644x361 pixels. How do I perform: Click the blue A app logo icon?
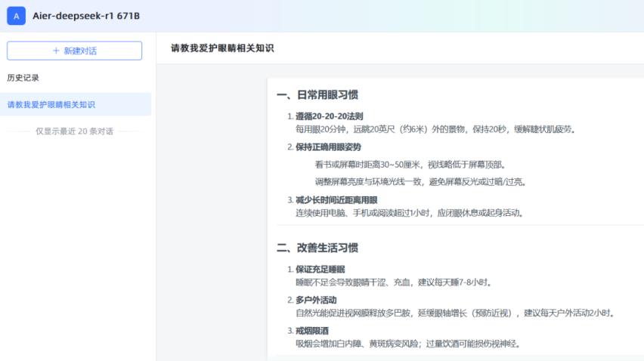tap(16, 16)
